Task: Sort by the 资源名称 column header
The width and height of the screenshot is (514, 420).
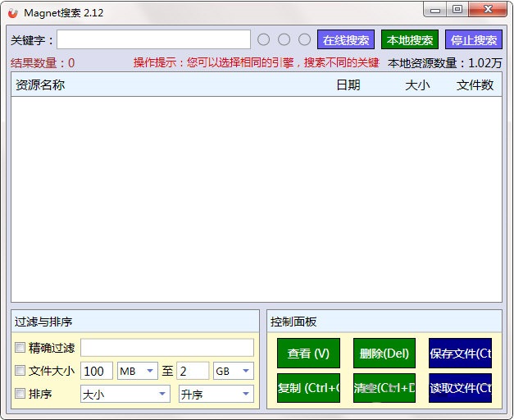Action: [40, 85]
